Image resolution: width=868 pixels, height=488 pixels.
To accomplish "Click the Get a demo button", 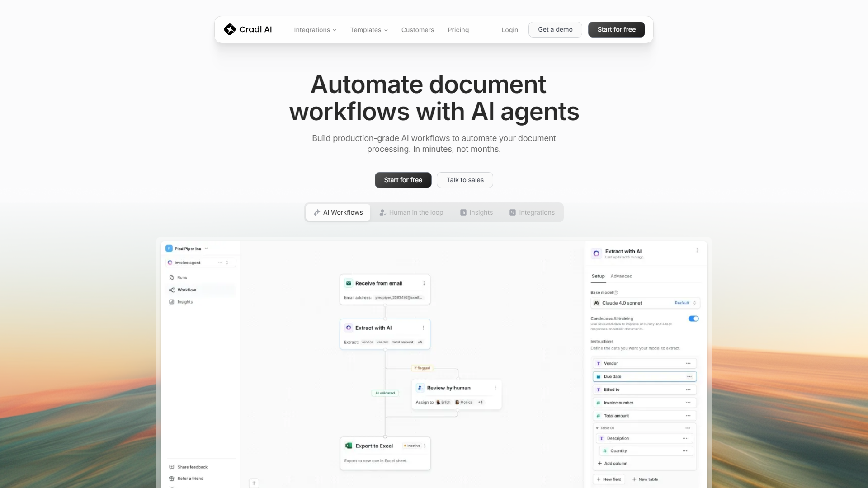I will [x=555, y=29].
